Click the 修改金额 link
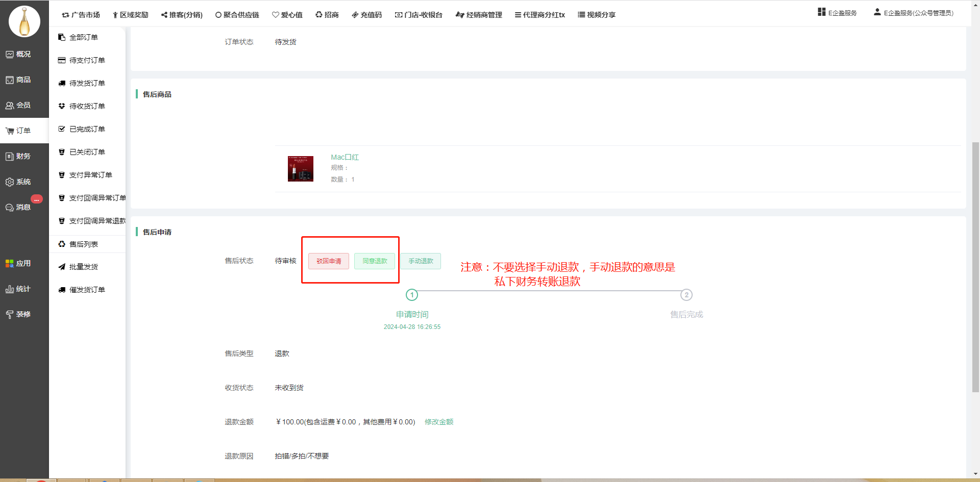The image size is (980, 482). pos(439,422)
